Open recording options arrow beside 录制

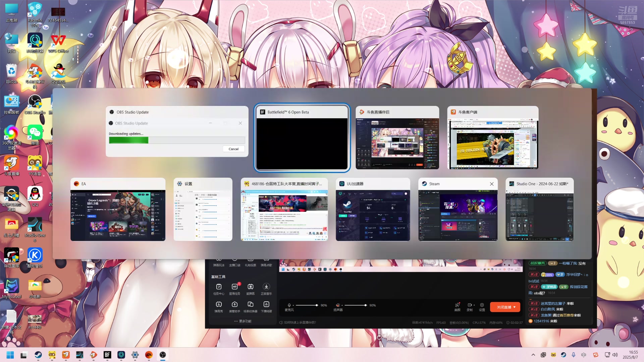tap(474, 305)
